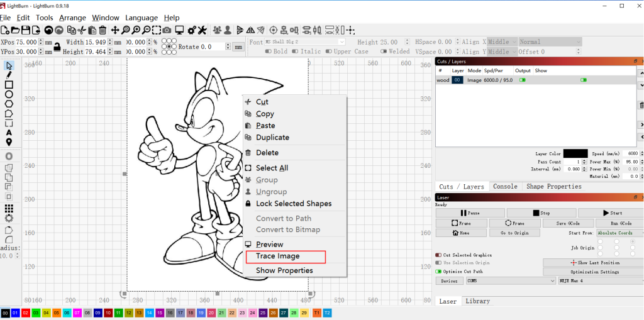This screenshot has width=644, height=320.
Task: Toggle the Welded text switch
Action: point(384,52)
